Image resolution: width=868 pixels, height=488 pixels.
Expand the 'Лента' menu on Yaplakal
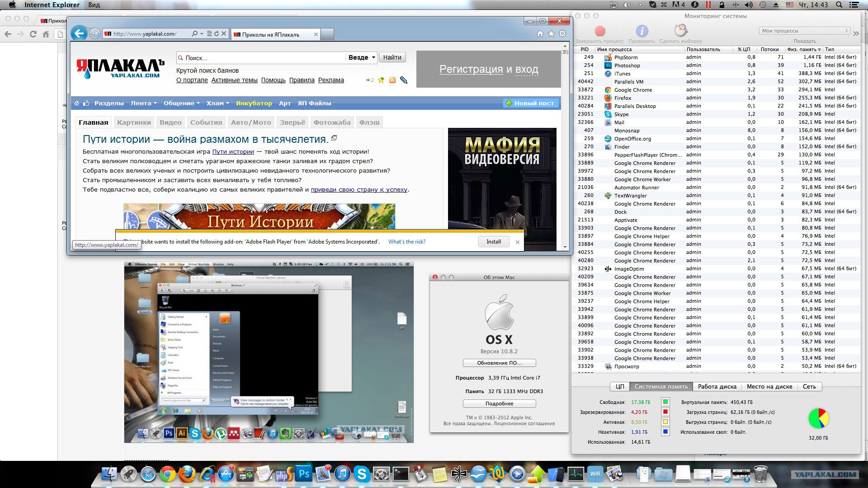click(144, 103)
